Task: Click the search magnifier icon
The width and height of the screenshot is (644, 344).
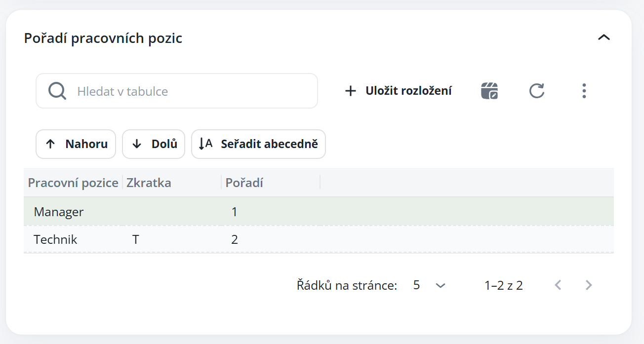Action: click(57, 91)
